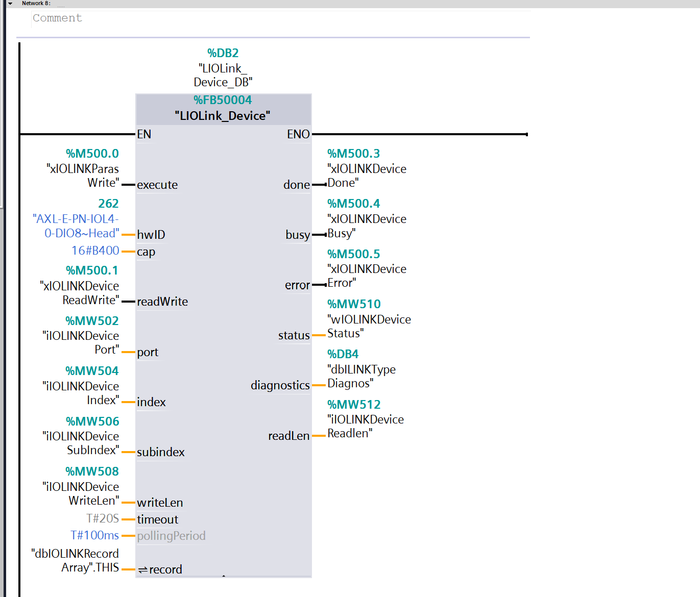Image resolution: width=700 pixels, height=597 pixels.
Task: Select the T#100ms pollingPeriod value
Action: click(94, 535)
